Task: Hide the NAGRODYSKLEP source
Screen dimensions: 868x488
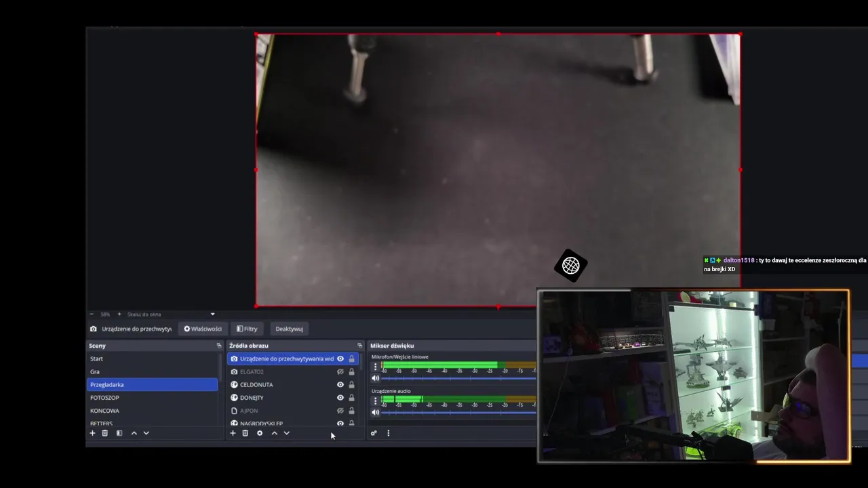Action: 340,424
